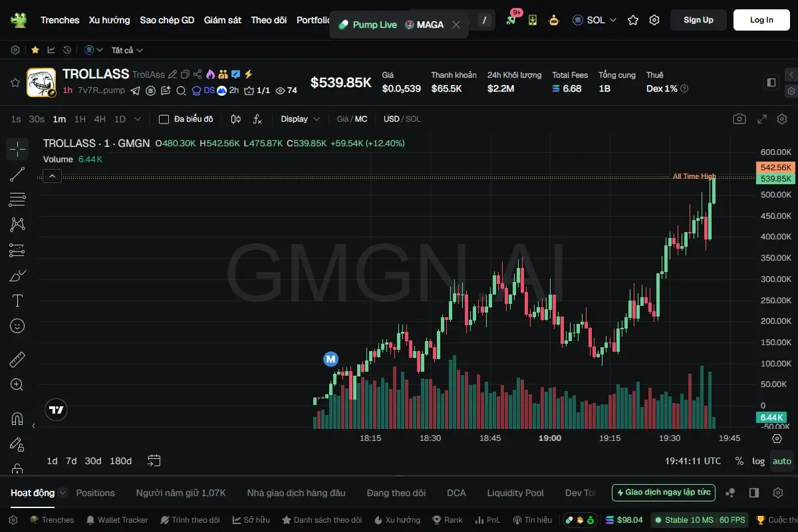
Task: Click the TROLLASS token avatar
Action: pos(41,82)
